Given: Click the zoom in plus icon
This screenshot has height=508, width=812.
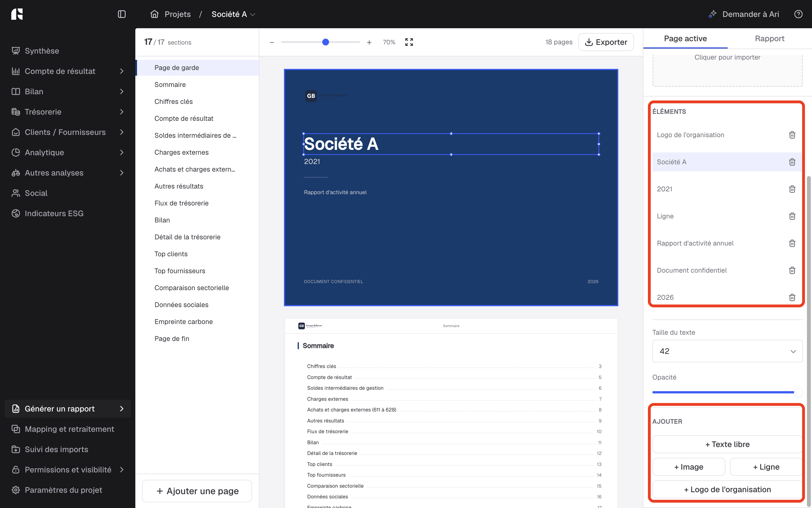Looking at the screenshot, I should (x=369, y=42).
